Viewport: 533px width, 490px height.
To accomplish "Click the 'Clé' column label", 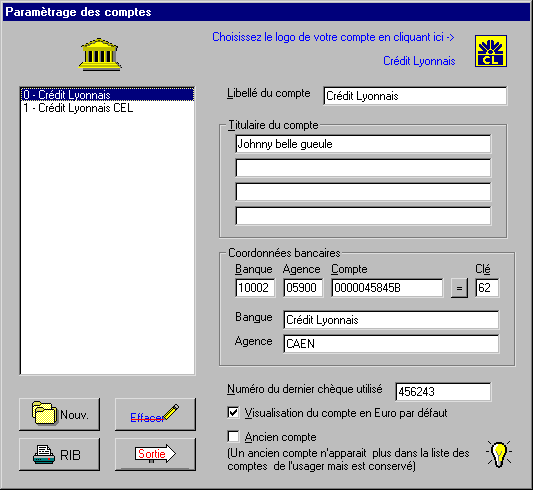I will click(483, 269).
